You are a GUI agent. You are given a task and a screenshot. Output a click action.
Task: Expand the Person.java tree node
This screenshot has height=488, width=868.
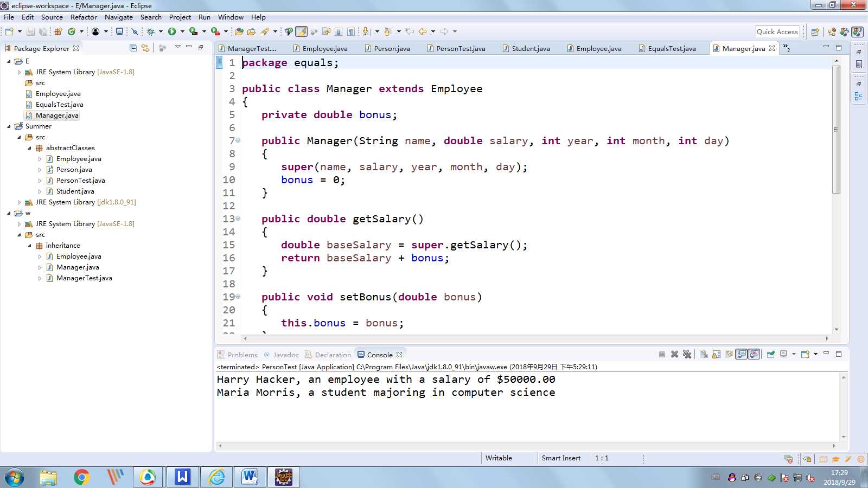(40, 170)
